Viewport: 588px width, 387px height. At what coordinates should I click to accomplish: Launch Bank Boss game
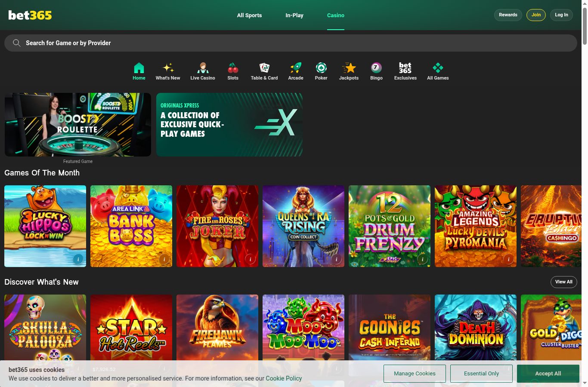click(x=131, y=226)
